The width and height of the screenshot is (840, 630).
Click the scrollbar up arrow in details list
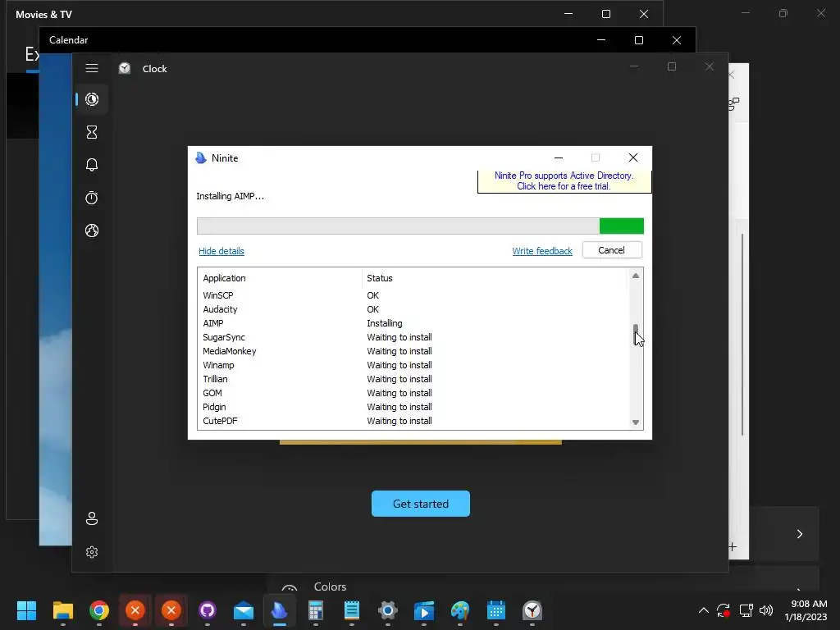tap(636, 276)
